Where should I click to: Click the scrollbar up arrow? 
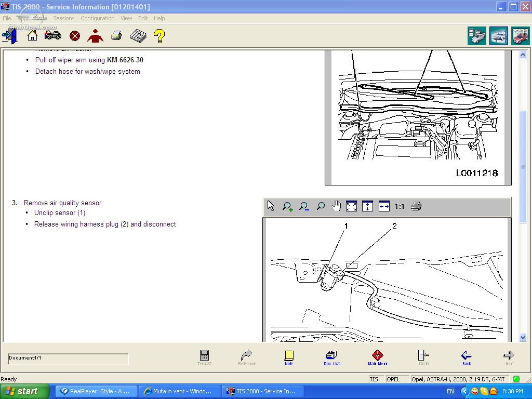[x=523, y=55]
